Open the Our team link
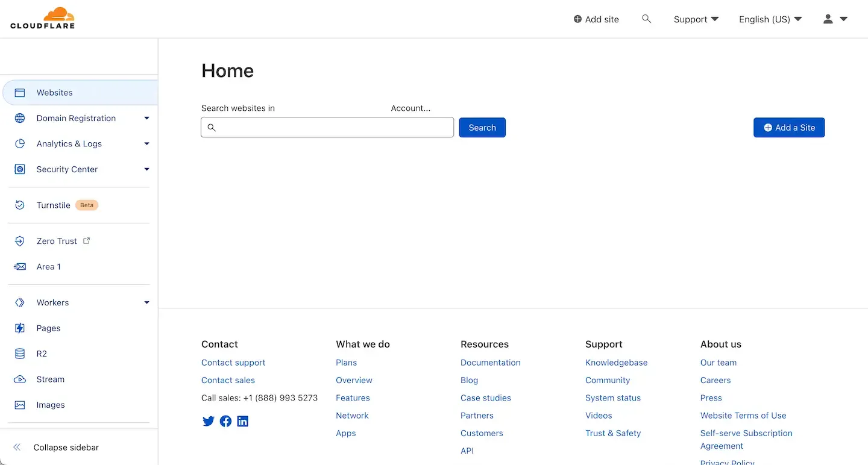Viewport: 868px width, 465px height. click(x=719, y=363)
